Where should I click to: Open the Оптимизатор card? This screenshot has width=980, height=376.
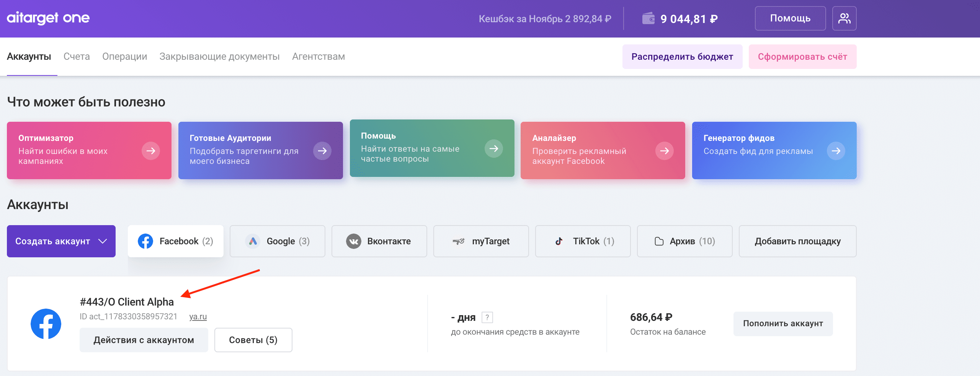(x=89, y=150)
